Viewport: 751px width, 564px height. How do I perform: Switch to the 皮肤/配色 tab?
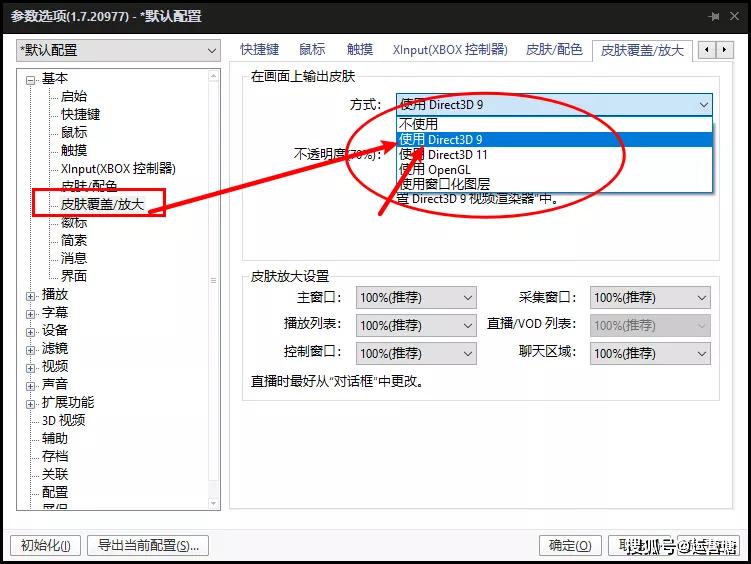point(554,49)
